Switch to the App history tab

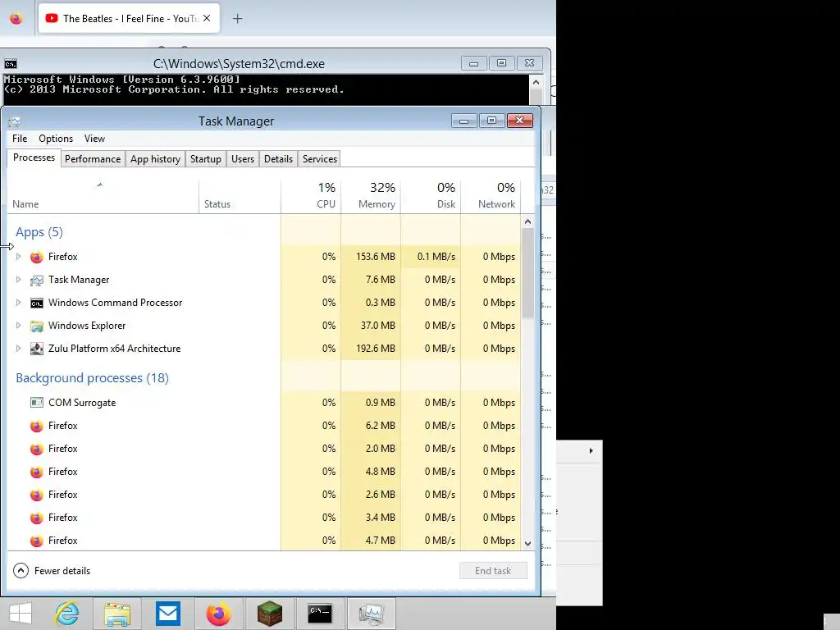pyautogui.click(x=155, y=159)
